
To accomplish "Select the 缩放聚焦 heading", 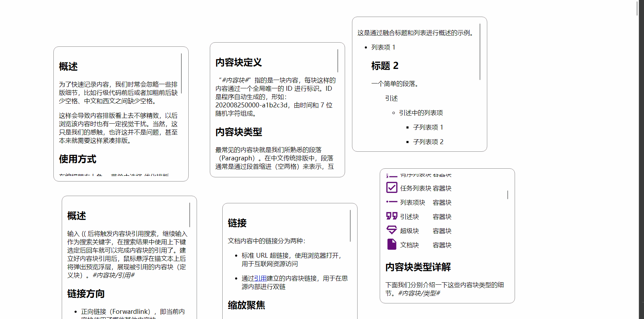I will point(247,306).
